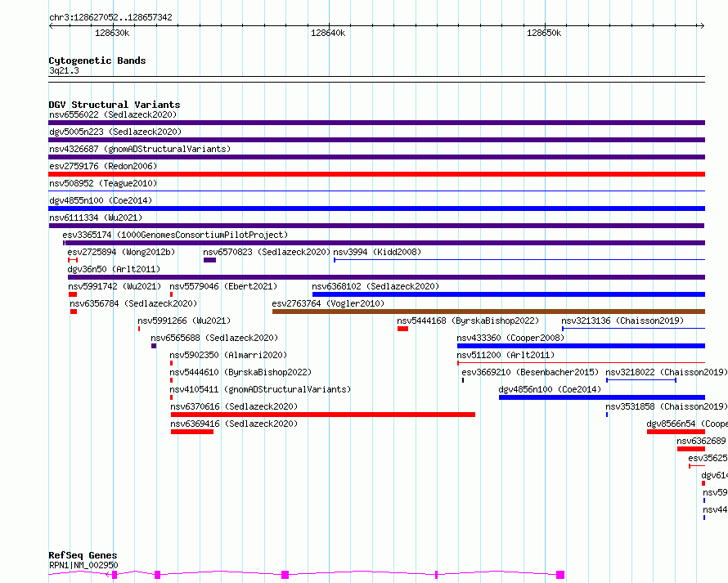Select nsv433360 (Cooper2008) label

tap(510, 338)
